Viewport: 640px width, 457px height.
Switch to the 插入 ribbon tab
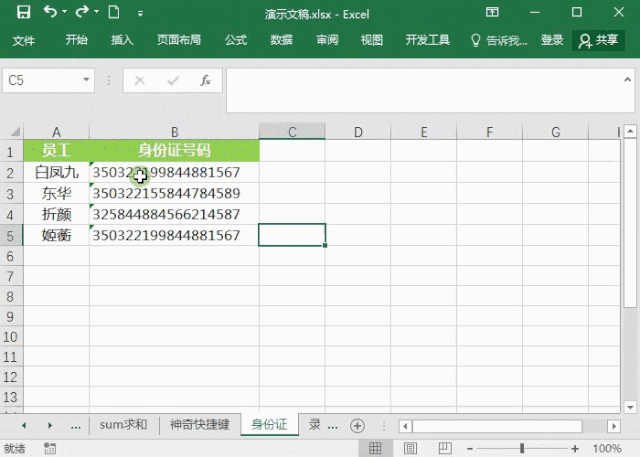(x=122, y=40)
